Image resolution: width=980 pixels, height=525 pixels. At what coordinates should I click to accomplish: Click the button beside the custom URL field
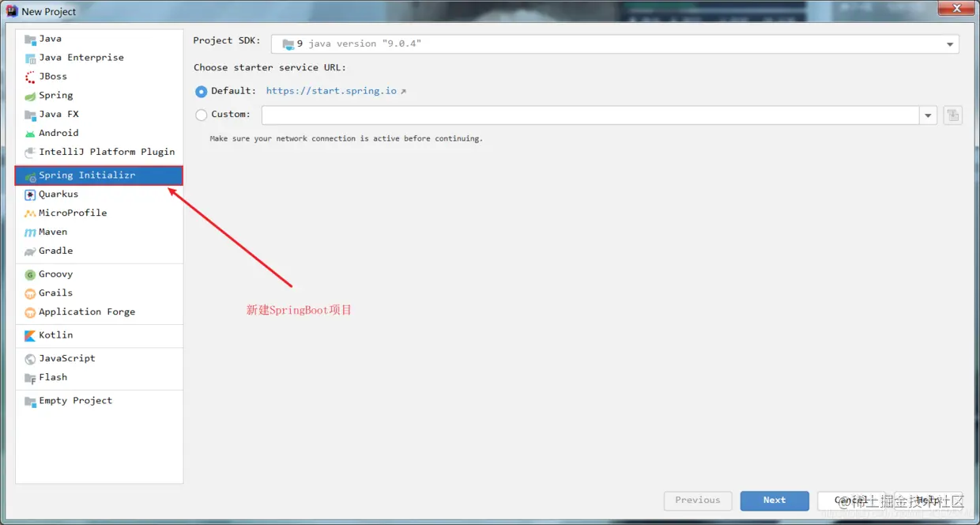(x=952, y=115)
